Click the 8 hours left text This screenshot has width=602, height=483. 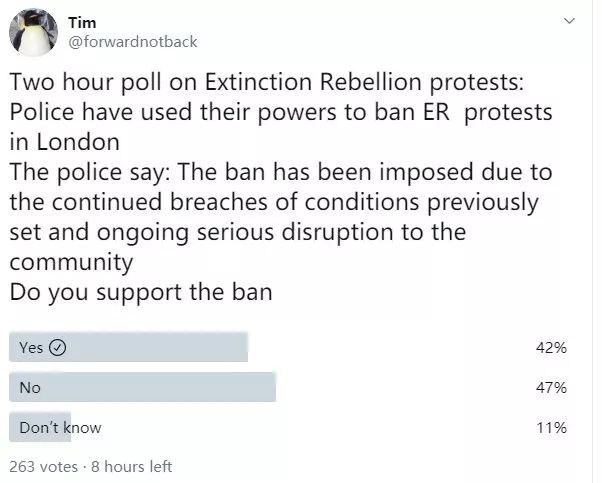[x=133, y=466]
